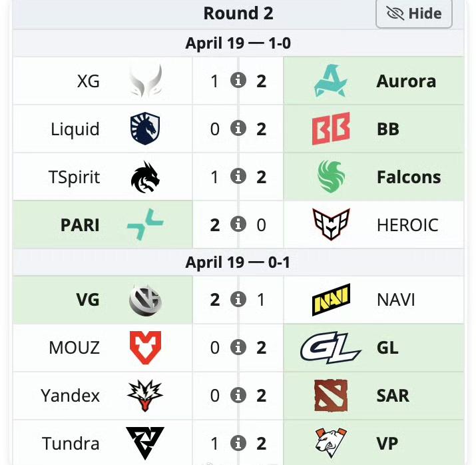Click the Virtus.pro bear logo
The width and height of the screenshot is (476, 465).
[x=330, y=442]
